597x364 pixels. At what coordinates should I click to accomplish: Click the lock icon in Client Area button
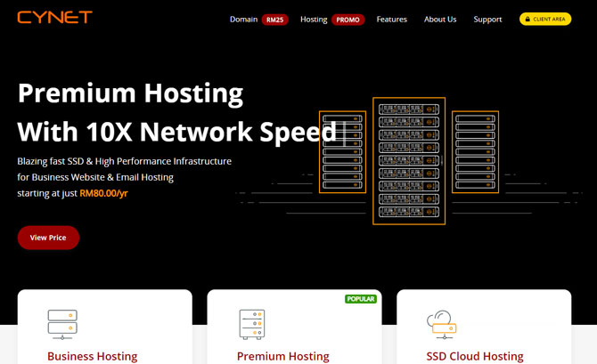point(527,19)
